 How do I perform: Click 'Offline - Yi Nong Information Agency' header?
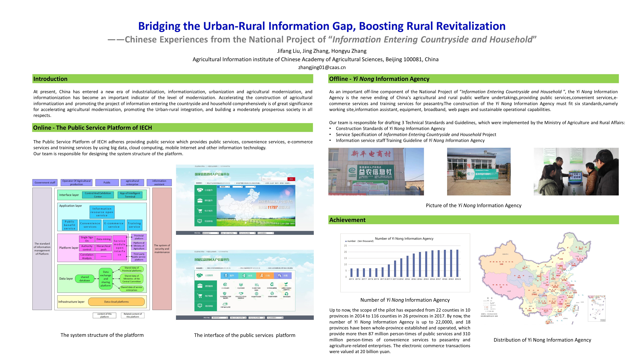473,79
